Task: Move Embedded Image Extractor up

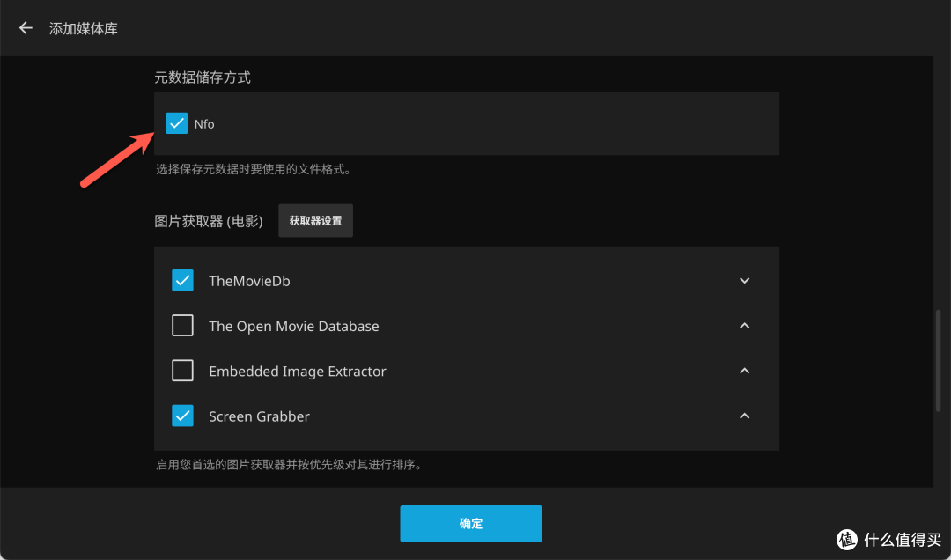Action: pos(744,371)
